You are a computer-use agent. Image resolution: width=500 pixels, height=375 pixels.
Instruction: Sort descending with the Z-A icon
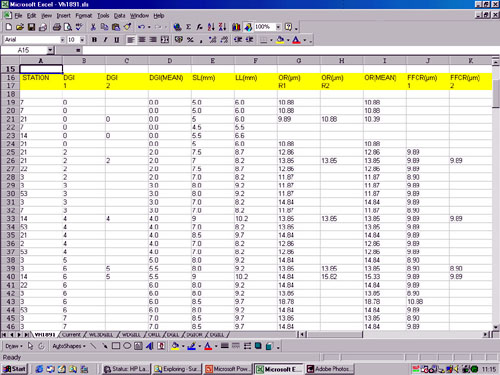coord(222,27)
